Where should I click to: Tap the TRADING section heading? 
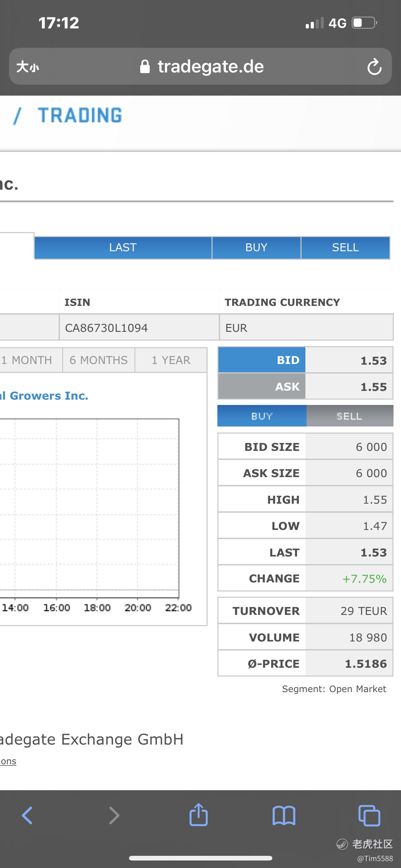[80, 115]
